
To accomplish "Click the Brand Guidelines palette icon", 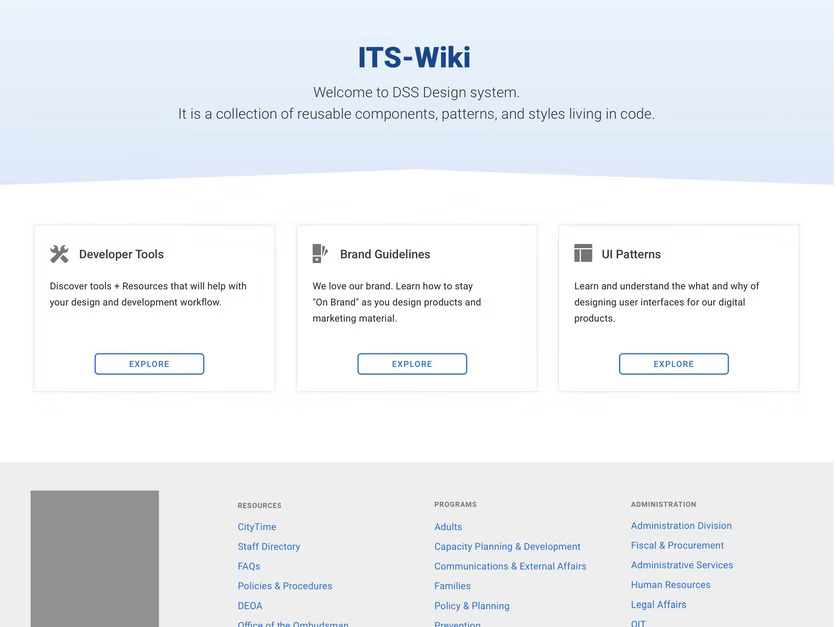I will [320, 254].
